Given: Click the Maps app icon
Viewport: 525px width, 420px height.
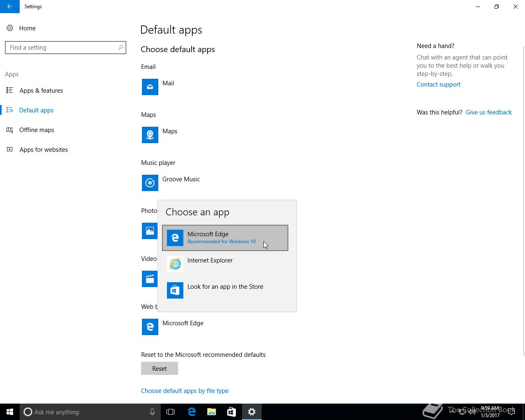Looking at the screenshot, I should (x=150, y=135).
